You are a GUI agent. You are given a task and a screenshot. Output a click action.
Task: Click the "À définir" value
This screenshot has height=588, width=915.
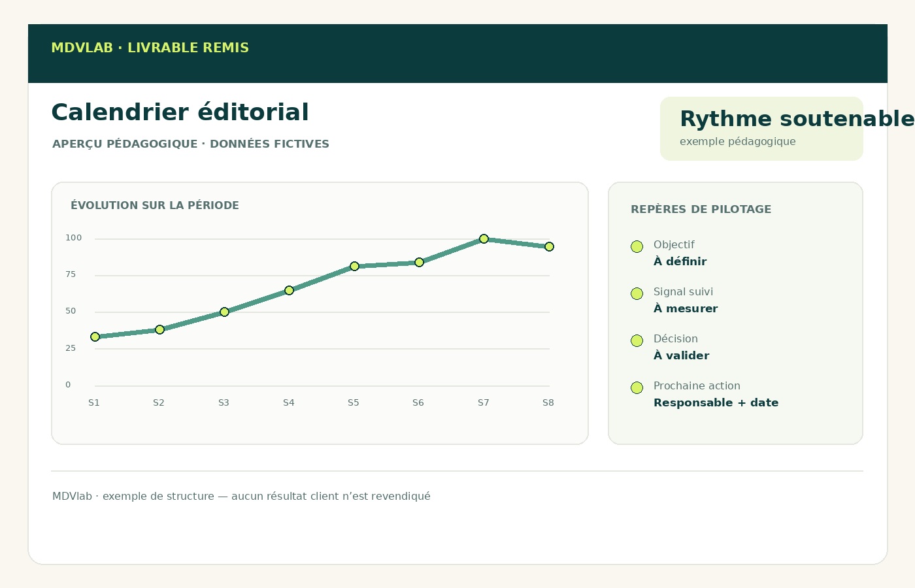680,261
